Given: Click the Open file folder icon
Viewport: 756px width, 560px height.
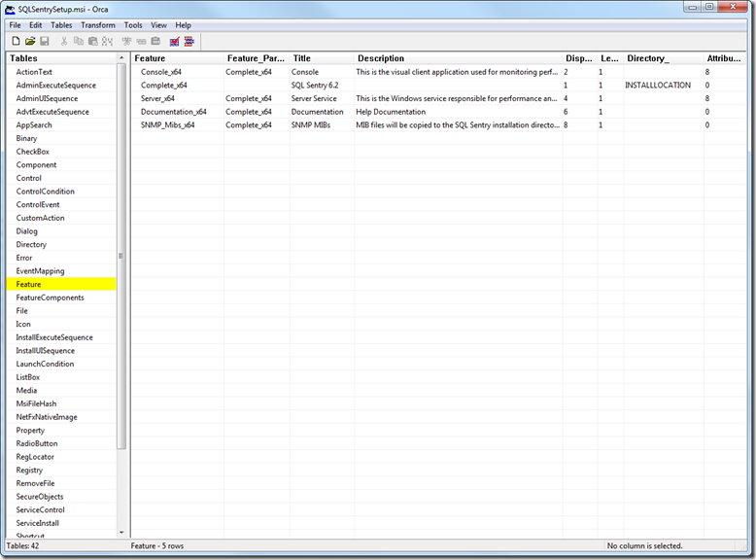Looking at the screenshot, I should [30, 42].
